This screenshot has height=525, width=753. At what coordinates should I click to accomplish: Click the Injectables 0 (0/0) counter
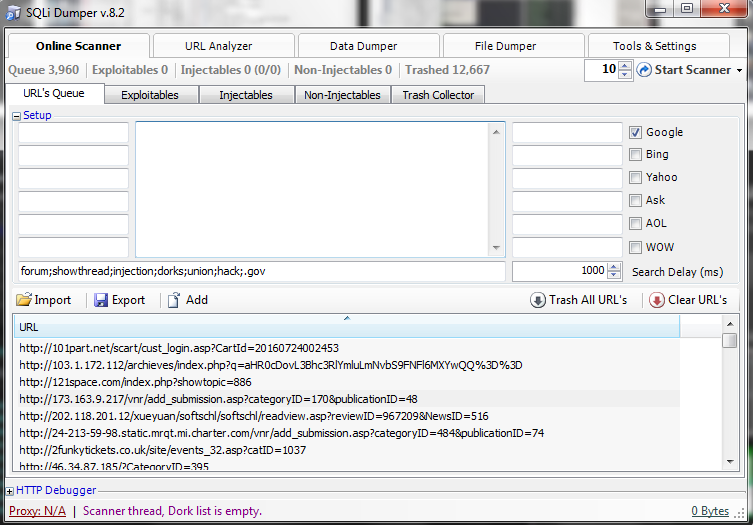point(231,70)
